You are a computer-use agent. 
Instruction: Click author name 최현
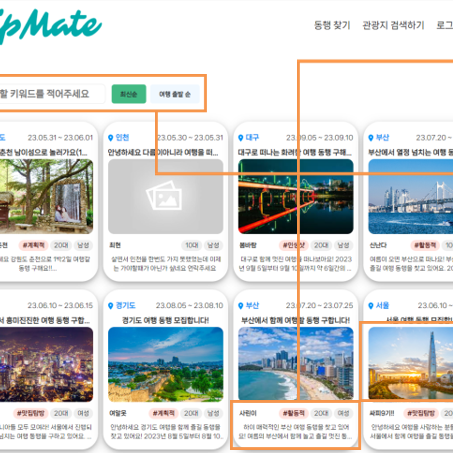115,245
